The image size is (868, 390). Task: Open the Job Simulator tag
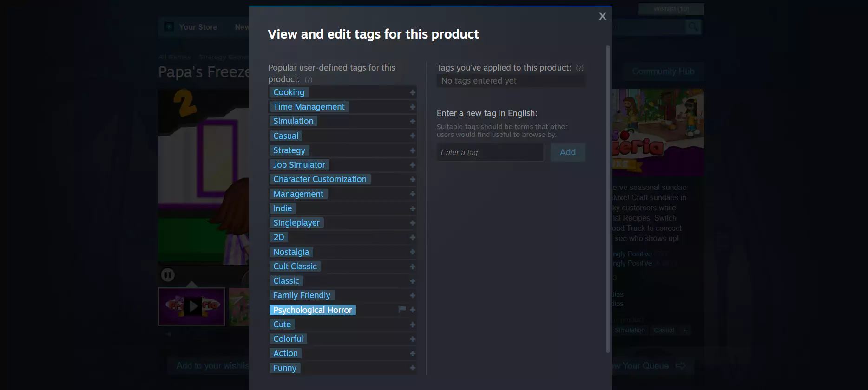pyautogui.click(x=299, y=165)
